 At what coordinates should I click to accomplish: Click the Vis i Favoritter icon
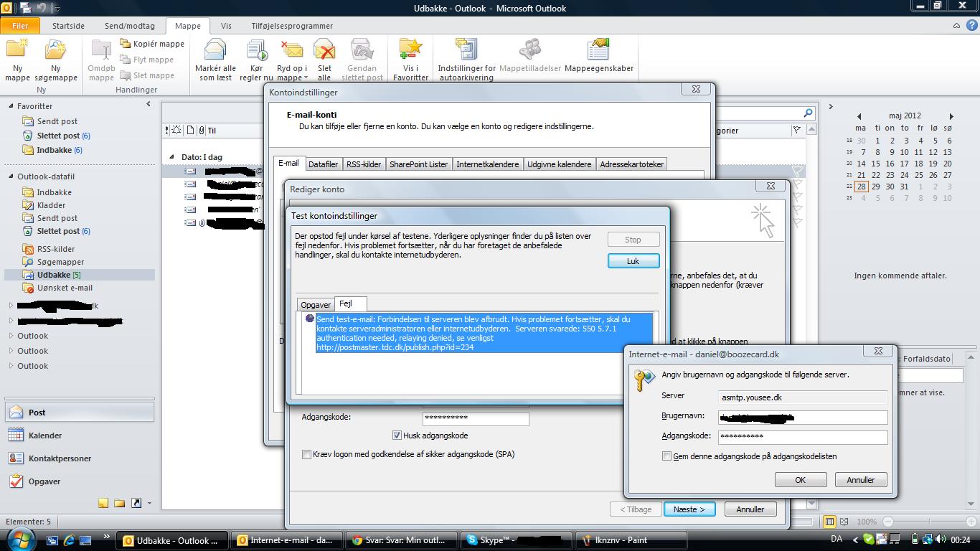point(410,60)
